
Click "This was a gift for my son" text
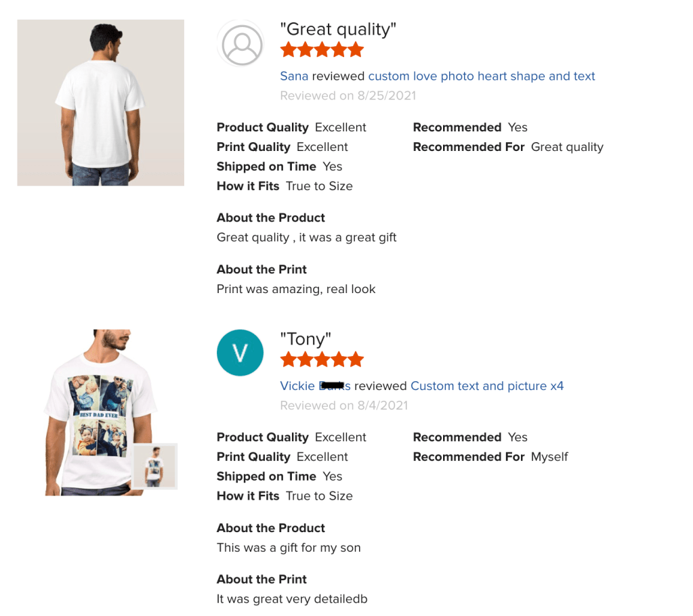point(289,548)
